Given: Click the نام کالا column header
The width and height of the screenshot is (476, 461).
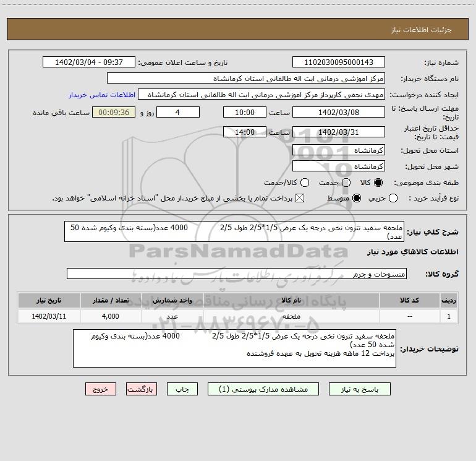Looking at the screenshot, I should click(x=291, y=300).
